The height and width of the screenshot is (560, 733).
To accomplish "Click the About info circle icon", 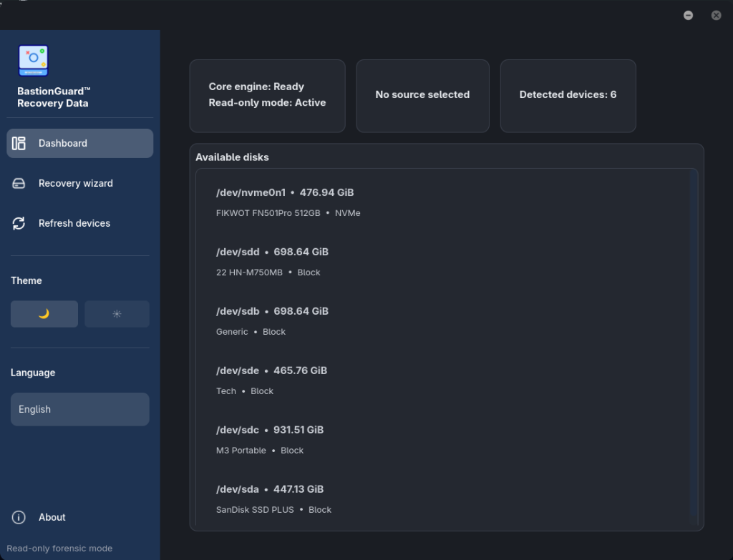I will point(19,517).
